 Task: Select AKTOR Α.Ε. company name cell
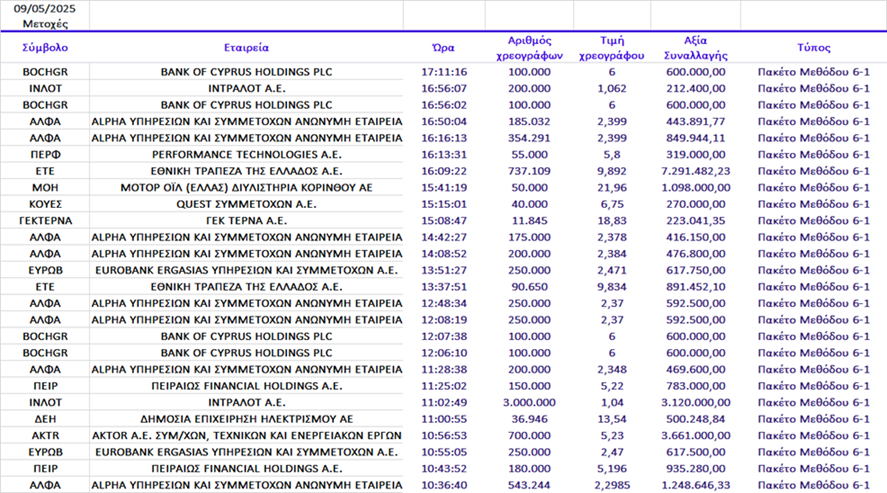tap(246, 435)
